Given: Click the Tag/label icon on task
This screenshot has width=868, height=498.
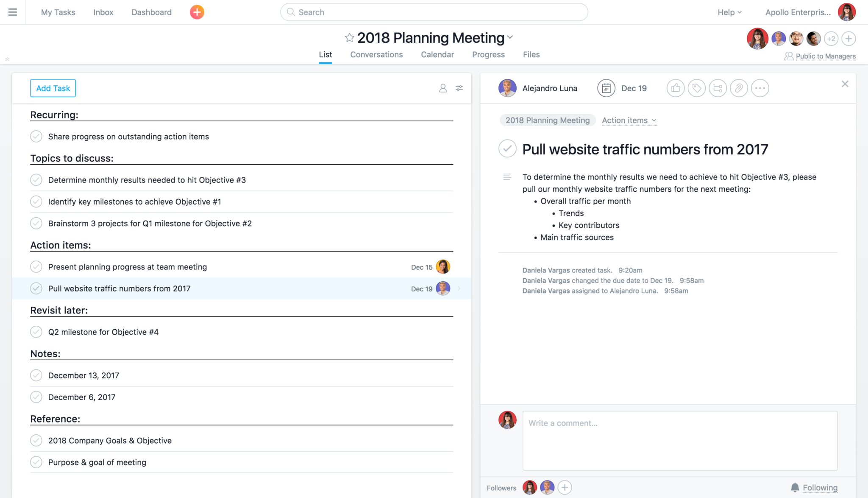Looking at the screenshot, I should (x=696, y=88).
